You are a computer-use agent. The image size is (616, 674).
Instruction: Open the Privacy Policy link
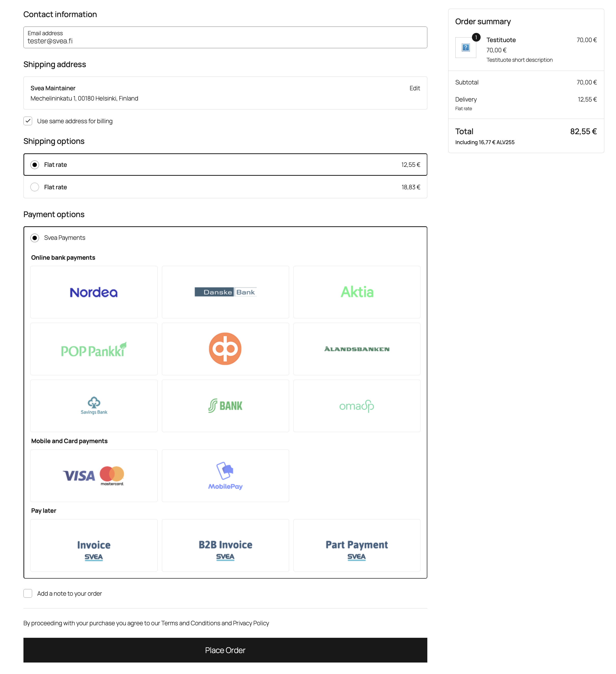point(251,623)
